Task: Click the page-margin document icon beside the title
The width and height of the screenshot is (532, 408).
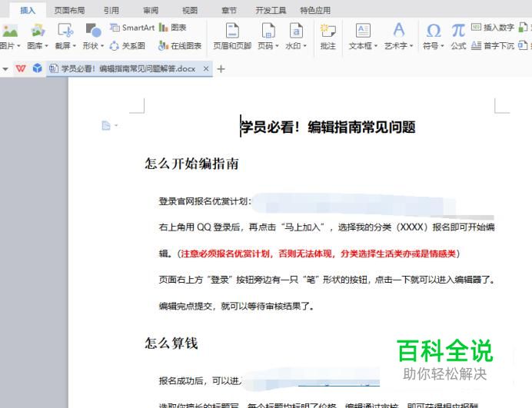Action: tap(106, 126)
